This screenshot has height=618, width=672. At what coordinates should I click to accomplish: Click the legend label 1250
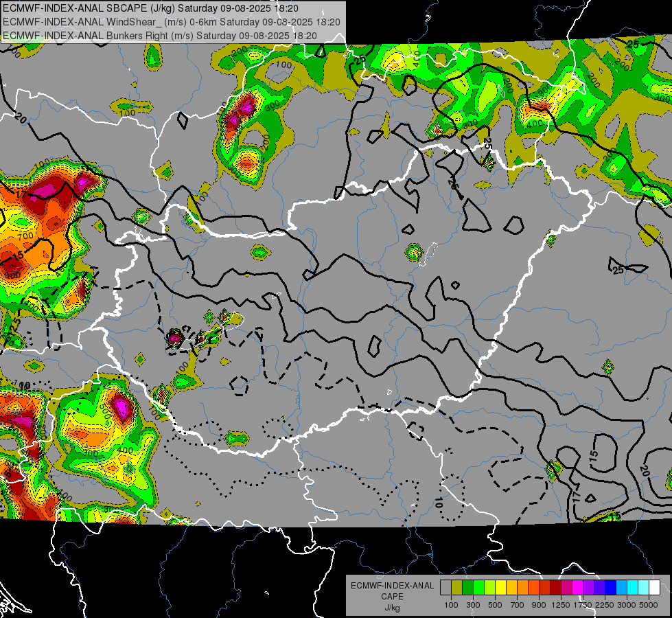561,605
